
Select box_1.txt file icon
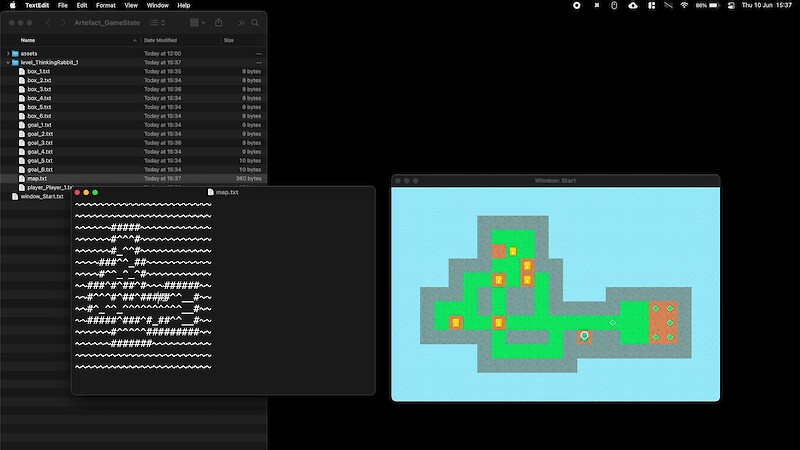22,71
